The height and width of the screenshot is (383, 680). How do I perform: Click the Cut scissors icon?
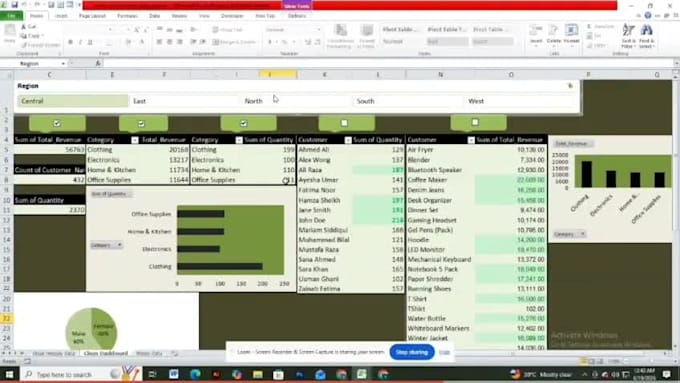(23, 27)
